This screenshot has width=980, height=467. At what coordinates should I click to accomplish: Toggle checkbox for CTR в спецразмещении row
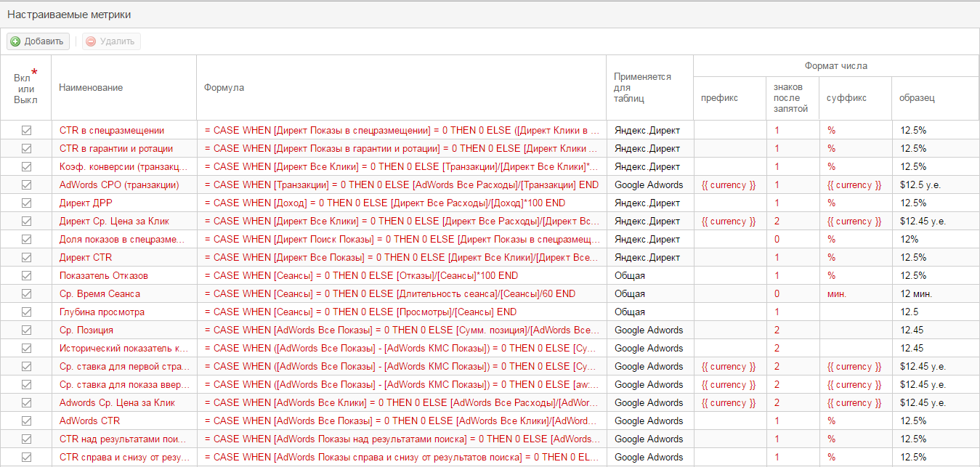pos(26,131)
